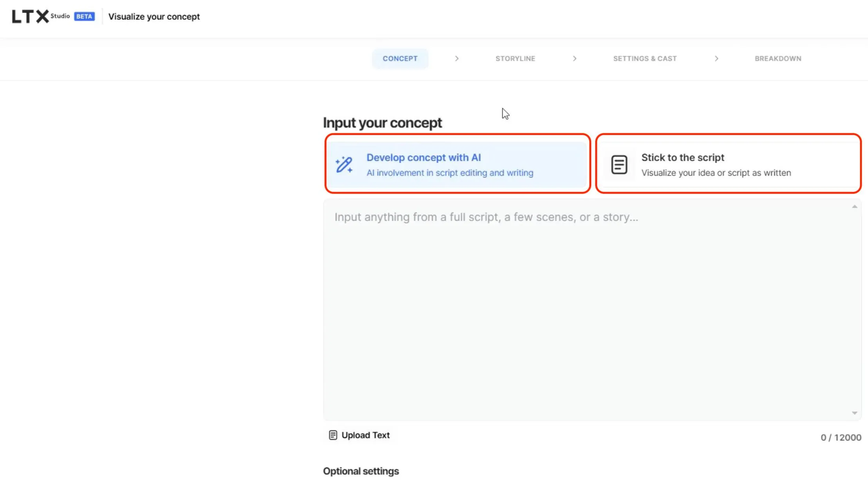Click the LTX Studio logo
The width and height of the screenshot is (868, 486).
click(40, 16)
